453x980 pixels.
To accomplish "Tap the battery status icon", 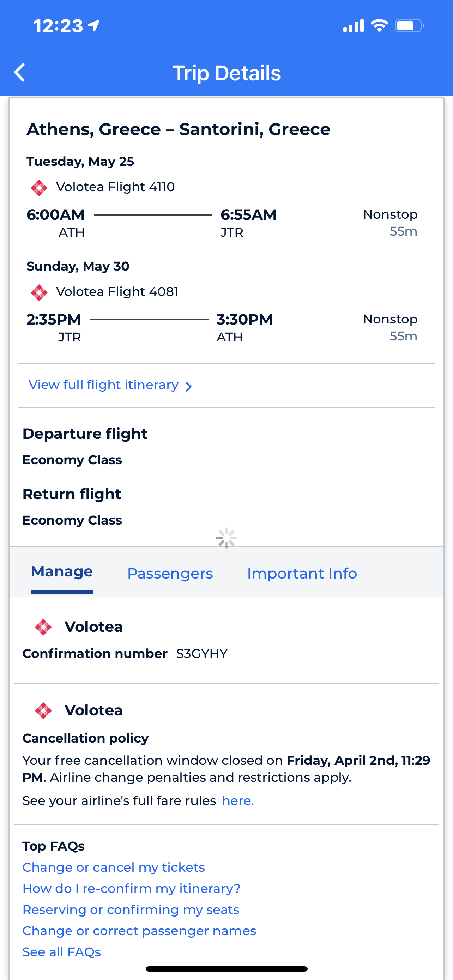I will point(409,26).
